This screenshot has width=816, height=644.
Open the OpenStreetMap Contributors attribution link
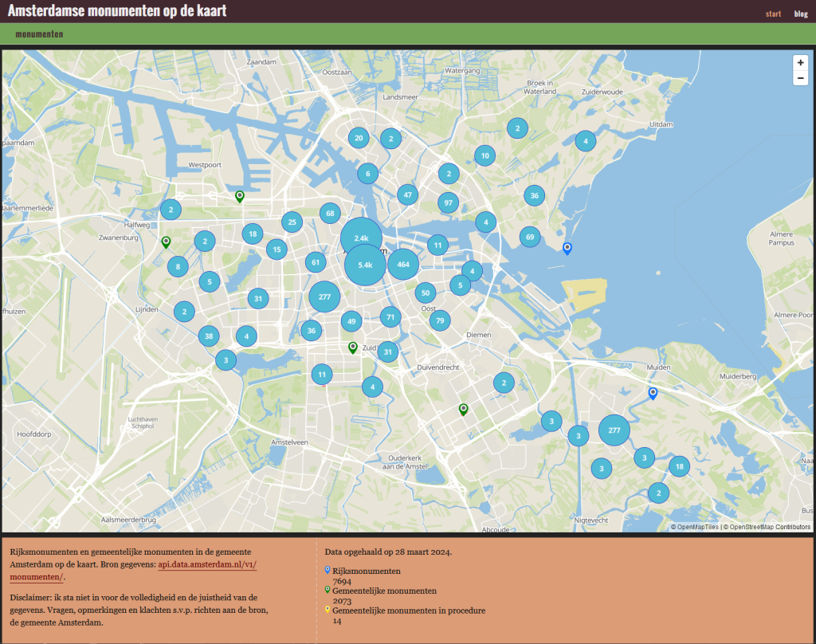767,527
